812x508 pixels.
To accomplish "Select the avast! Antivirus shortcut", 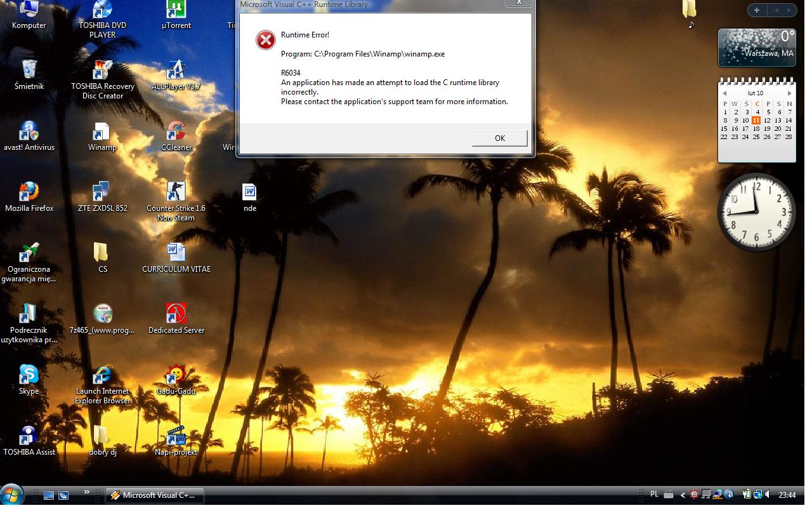I will click(29, 133).
